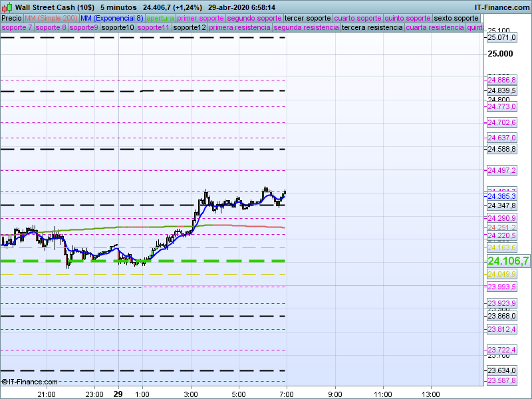The image size is (532, 399).
Task: Click the 24.886,8 price level tag
Action: pyautogui.click(x=502, y=80)
